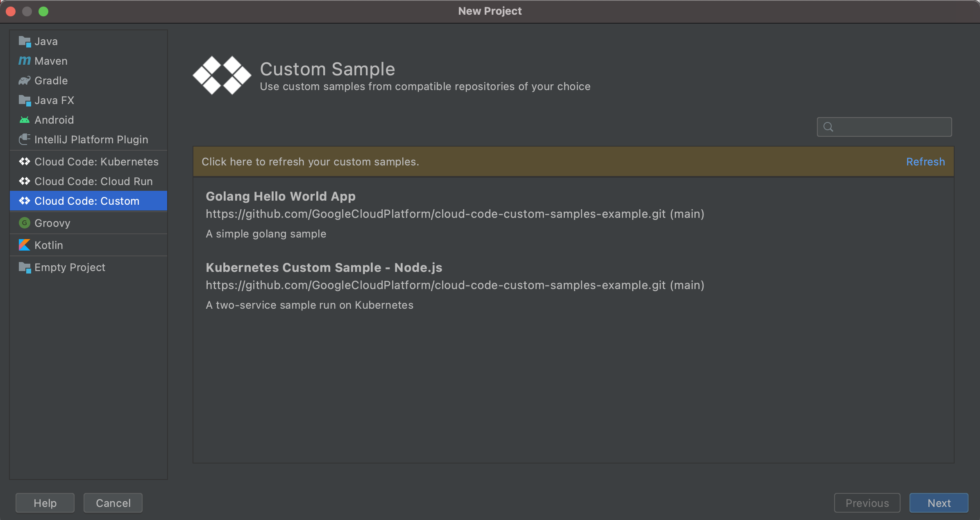Click the Gradle elephant icon

[24, 80]
